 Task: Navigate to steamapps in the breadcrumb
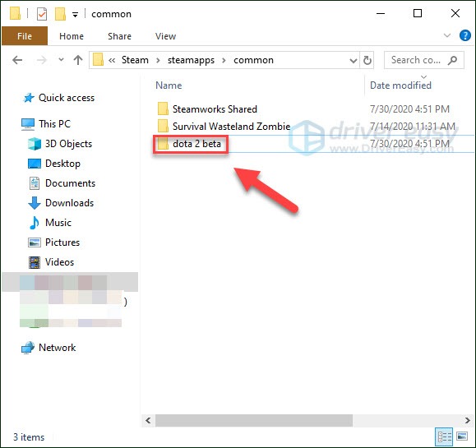coord(191,60)
